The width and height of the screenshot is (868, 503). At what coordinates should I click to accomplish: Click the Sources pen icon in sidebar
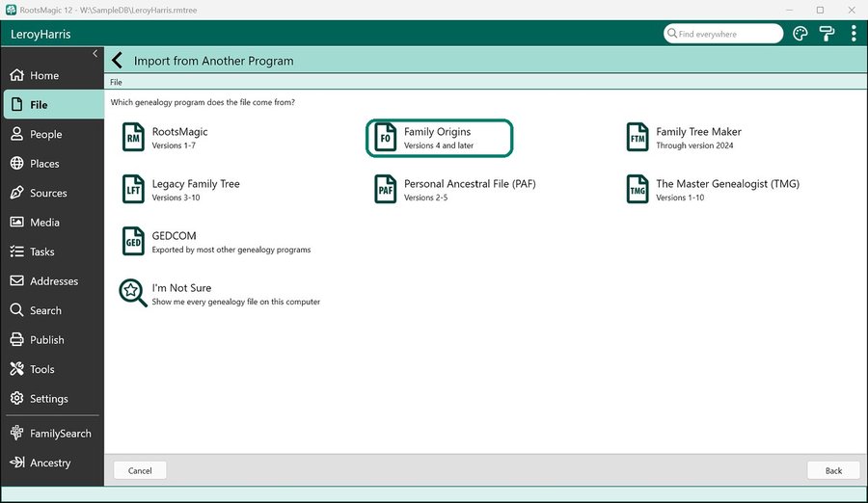pyautogui.click(x=17, y=192)
